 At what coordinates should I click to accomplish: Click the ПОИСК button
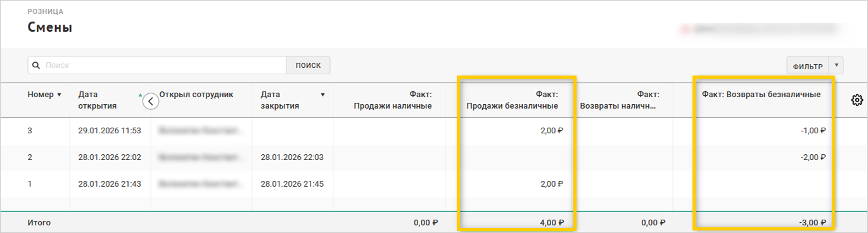(x=308, y=65)
